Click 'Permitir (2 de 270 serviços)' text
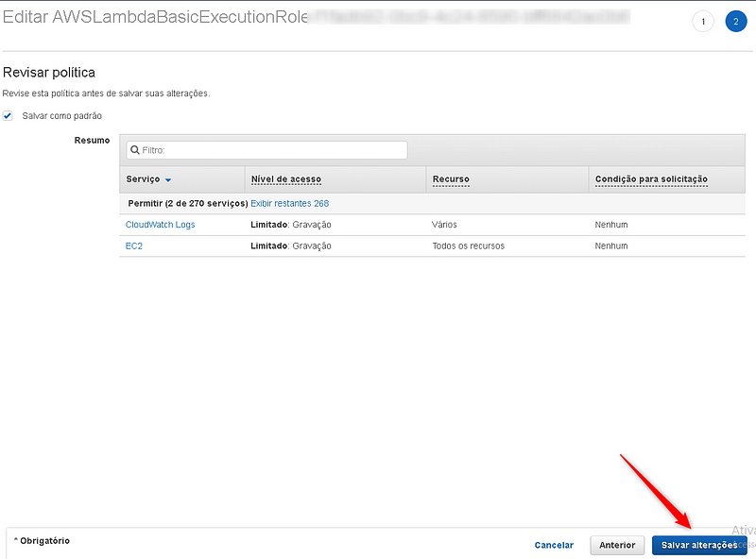Screen dimensions: 756x559 pos(188,203)
